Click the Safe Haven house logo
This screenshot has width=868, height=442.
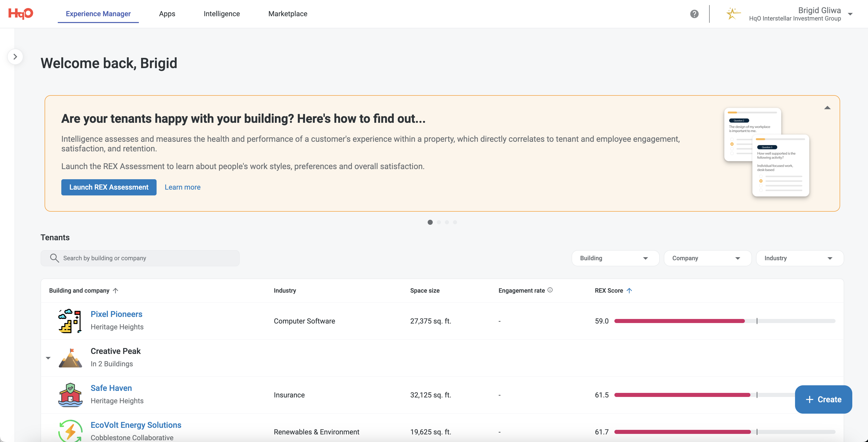[70, 395]
